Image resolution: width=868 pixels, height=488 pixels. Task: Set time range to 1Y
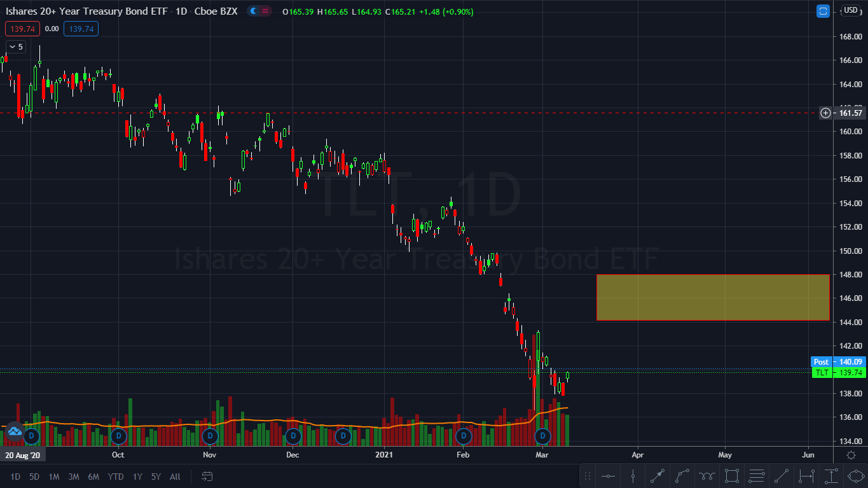pyautogui.click(x=137, y=477)
